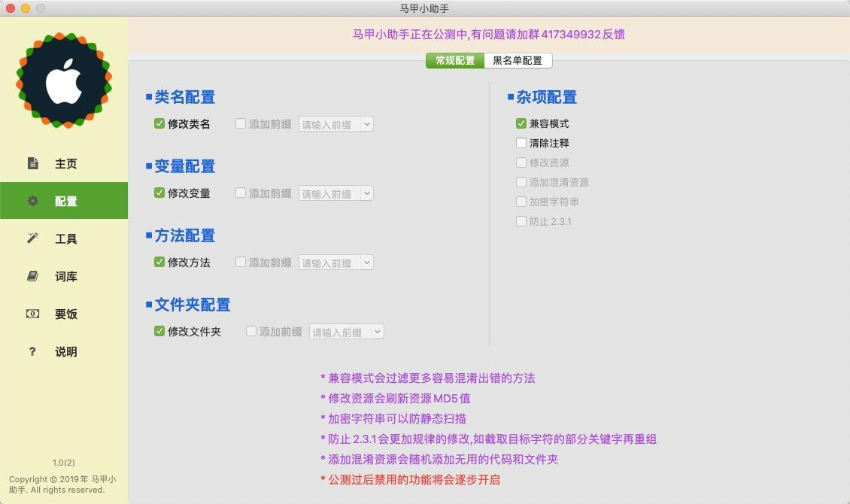Expand the prefix dropdown beside 修改方法
Image resolution: width=850 pixels, height=504 pixels.
tap(367, 263)
